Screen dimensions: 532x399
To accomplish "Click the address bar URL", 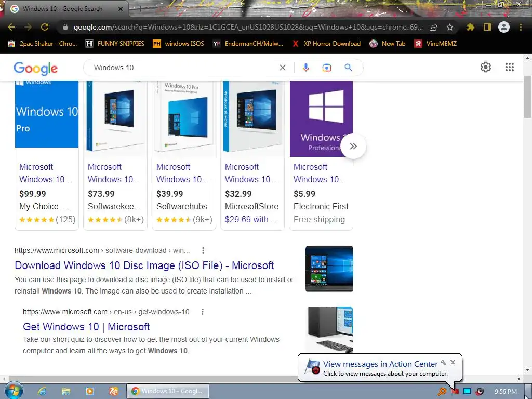I will [248, 27].
